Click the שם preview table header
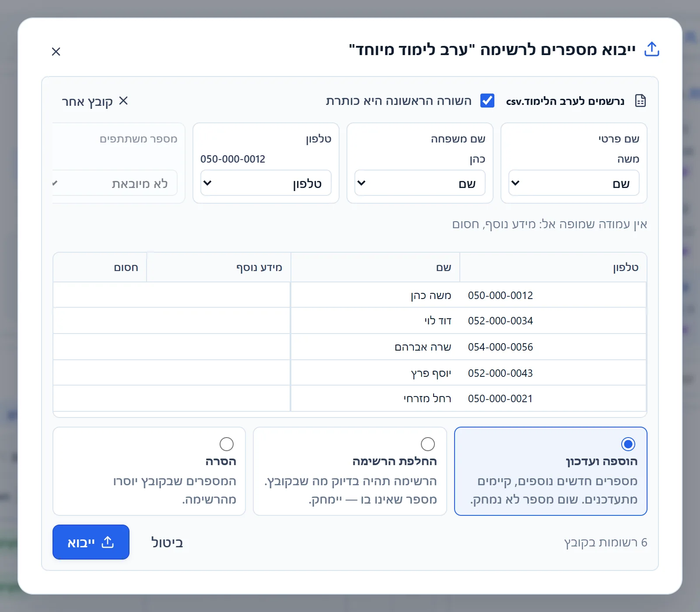Viewport: 700px width, 612px height. (x=375, y=267)
